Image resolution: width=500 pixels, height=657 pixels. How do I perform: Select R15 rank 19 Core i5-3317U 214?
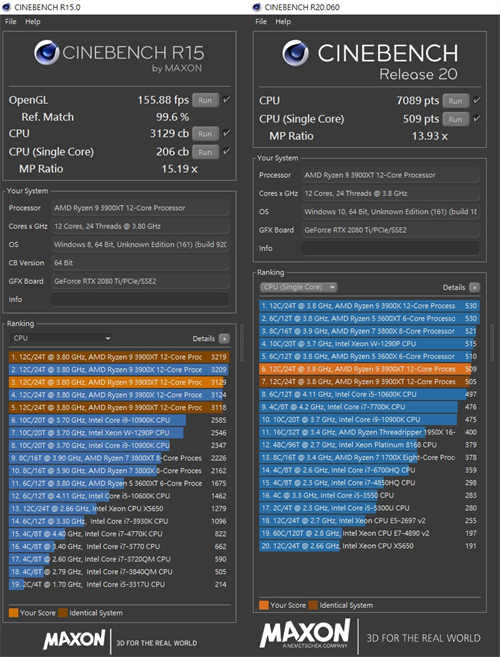(x=119, y=584)
